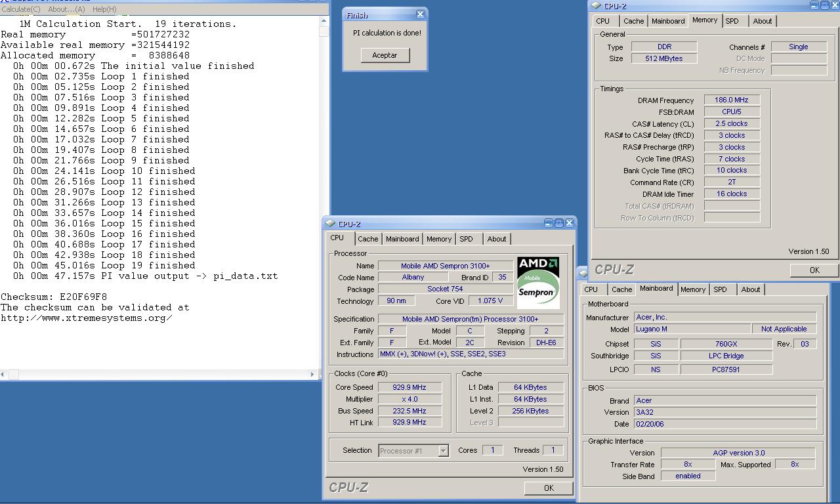Click OK in the CPU-Z processor window

(549, 488)
